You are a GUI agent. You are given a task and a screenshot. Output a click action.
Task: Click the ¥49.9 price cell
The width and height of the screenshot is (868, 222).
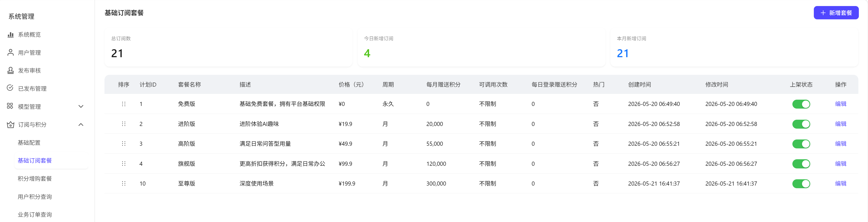coord(345,144)
